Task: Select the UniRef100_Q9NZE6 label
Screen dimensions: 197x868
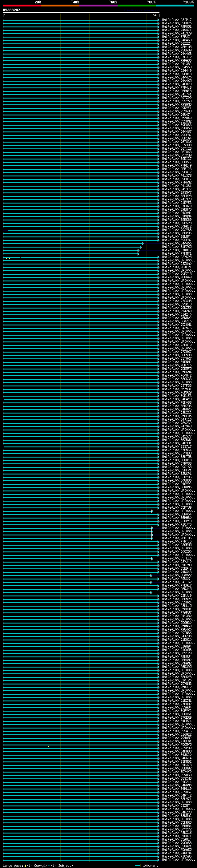Action: pyautogui.click(x=176, y=308)
